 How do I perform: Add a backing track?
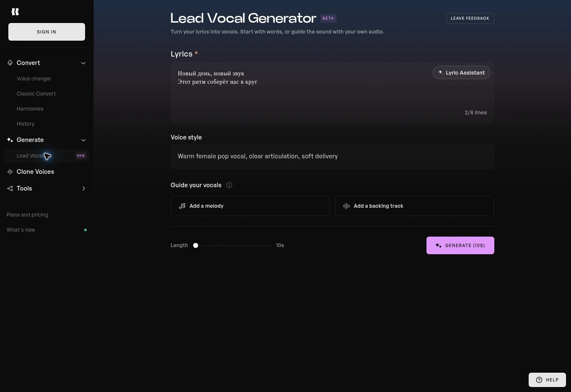[414, 206]
